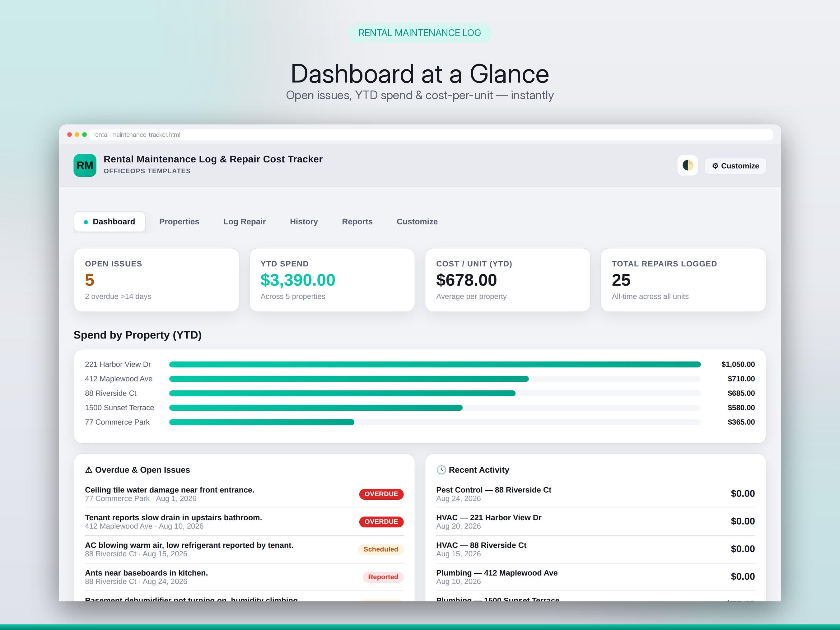Click the warning icon beside Overdue & Open Issues

tap(89, 470)
